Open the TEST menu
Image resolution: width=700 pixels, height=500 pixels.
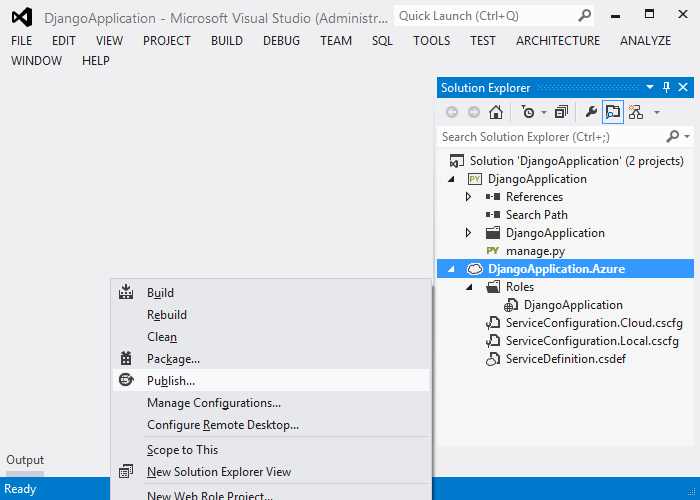pos(483,41)
